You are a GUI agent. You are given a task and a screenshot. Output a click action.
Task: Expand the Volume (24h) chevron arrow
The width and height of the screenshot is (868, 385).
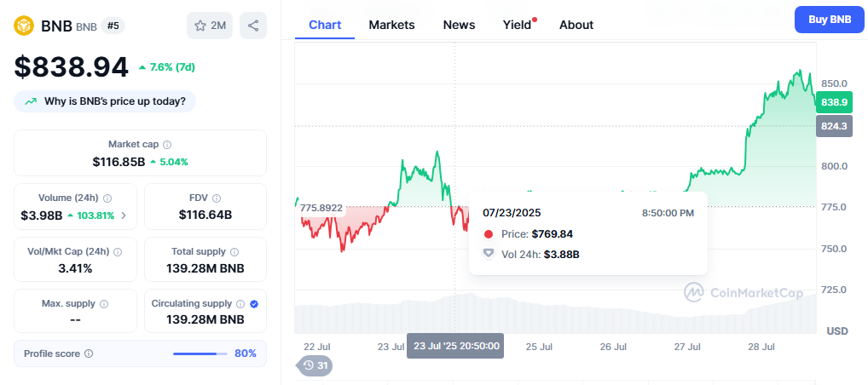[124, 215]
